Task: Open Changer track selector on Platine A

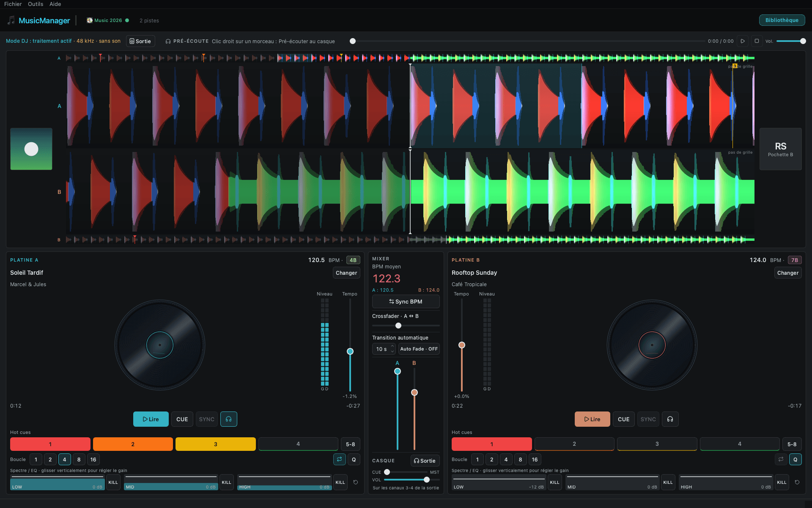Action: pyautogui.click(x=346, y=273)
